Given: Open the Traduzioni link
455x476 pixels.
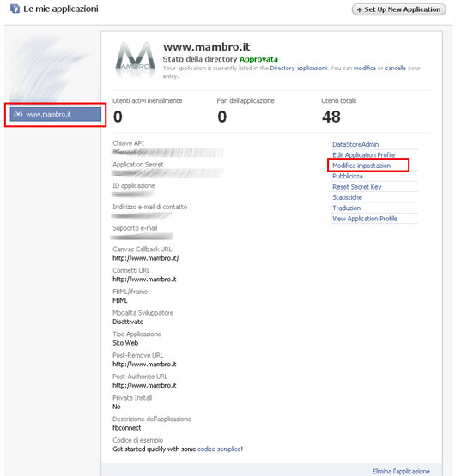Looking at the screenshot, I should point(347,208).
